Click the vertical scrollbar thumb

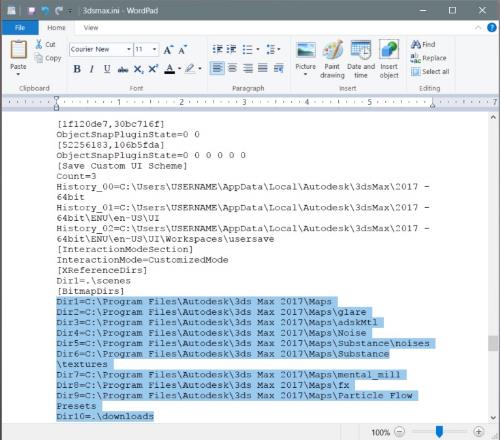(493, 343)
